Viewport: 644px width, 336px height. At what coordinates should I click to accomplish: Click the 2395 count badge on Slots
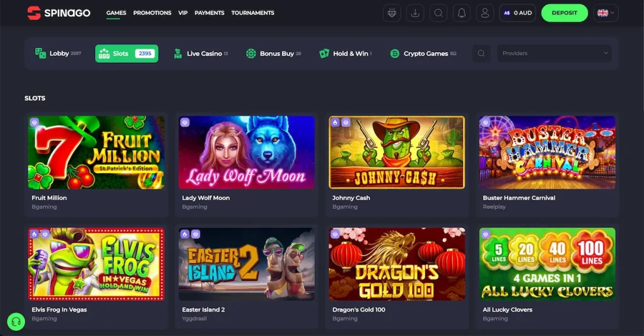[145, 53]
